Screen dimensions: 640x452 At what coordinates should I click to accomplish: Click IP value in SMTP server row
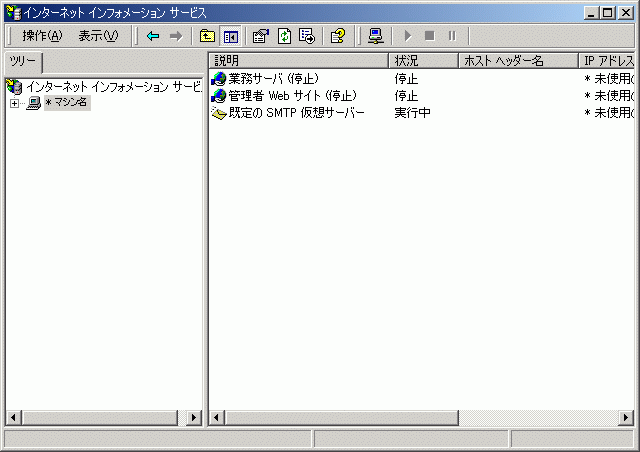point(609,112)
